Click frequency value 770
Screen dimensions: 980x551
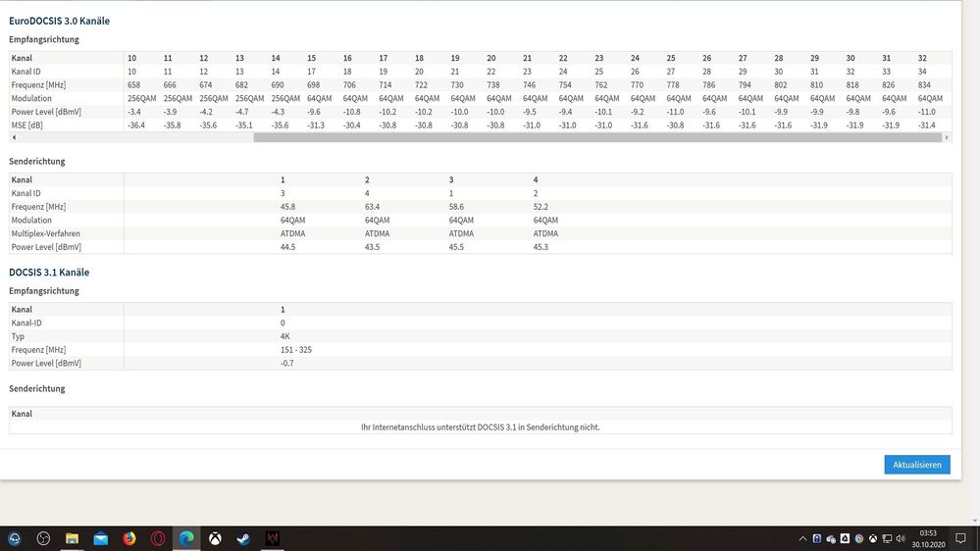(637, 85)
